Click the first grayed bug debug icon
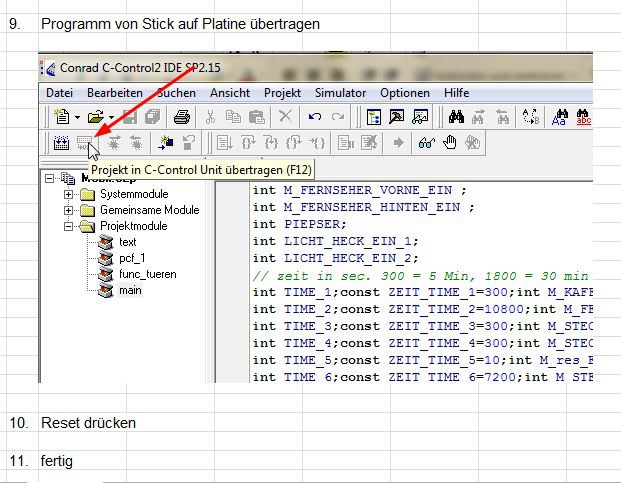Image resolution: width=621 pixels, height=483 pixels. pos(114,143)
